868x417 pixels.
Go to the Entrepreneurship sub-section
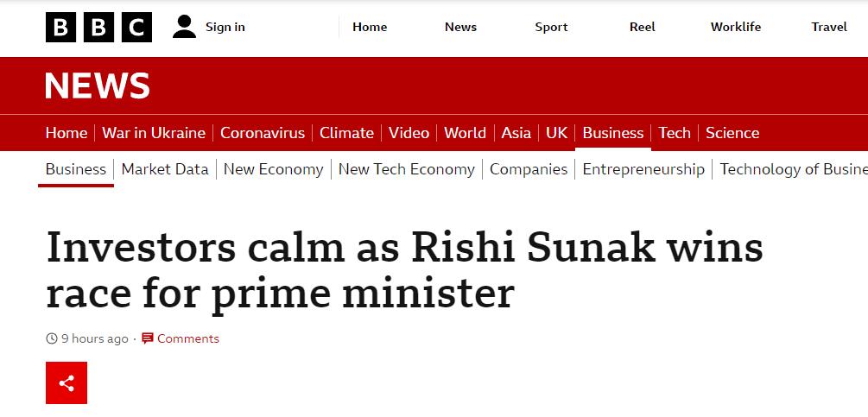click(643, 169)
